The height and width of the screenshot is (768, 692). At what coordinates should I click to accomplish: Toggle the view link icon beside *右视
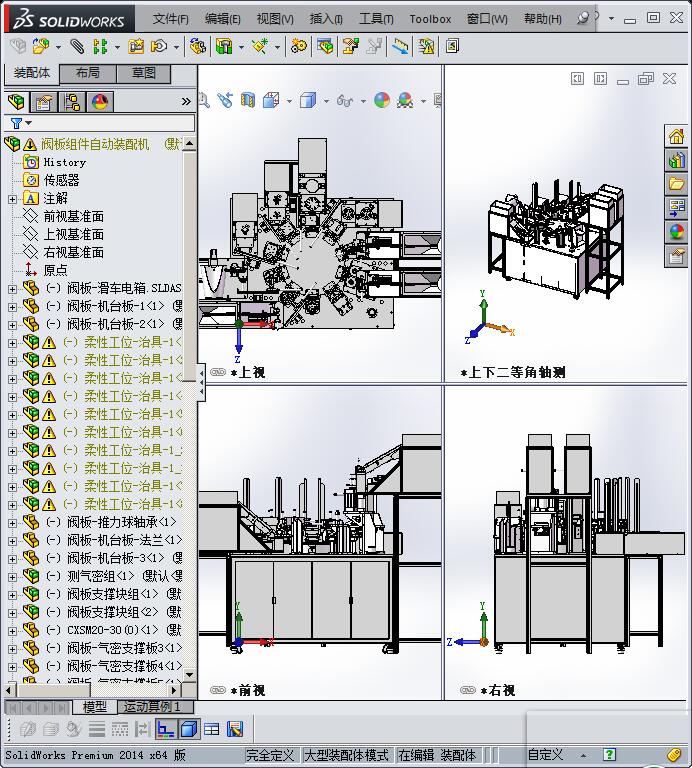468,690
